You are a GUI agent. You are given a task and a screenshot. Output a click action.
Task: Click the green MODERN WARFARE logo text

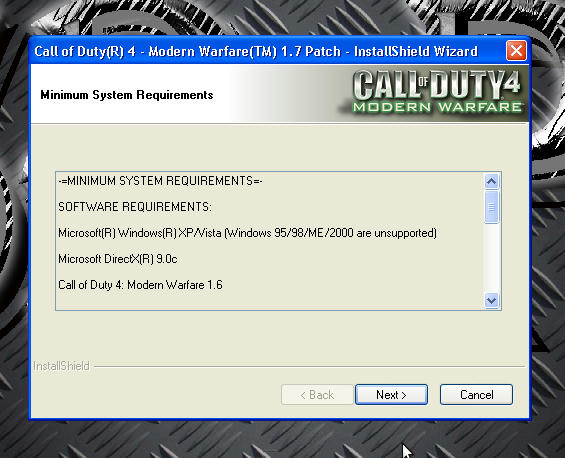pyautogui.click(x=437, y=107)
